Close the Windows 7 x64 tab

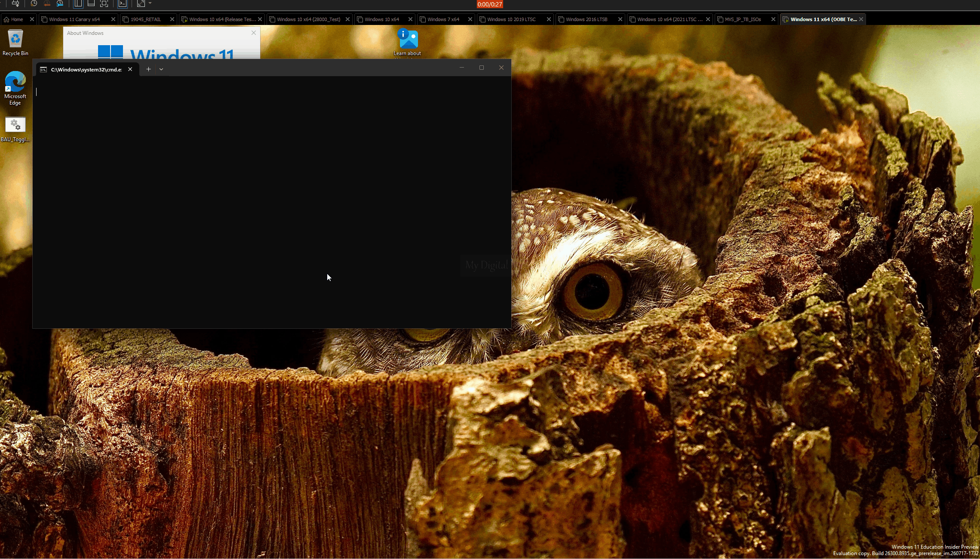[x=470, y=19]
